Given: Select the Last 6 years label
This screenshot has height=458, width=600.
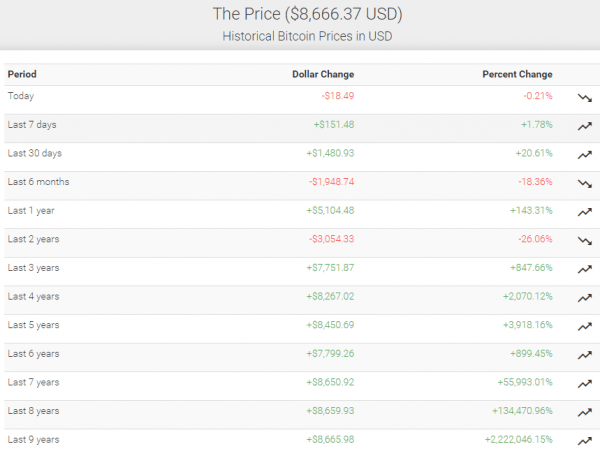Looking at the screenshot, I should point(33,354).
